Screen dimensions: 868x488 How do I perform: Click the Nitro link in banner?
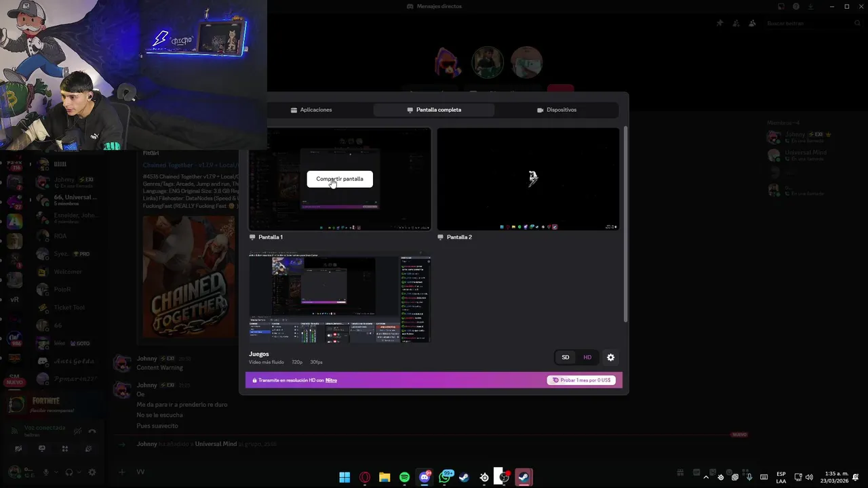pyautogui.click(x=331, y=380)
